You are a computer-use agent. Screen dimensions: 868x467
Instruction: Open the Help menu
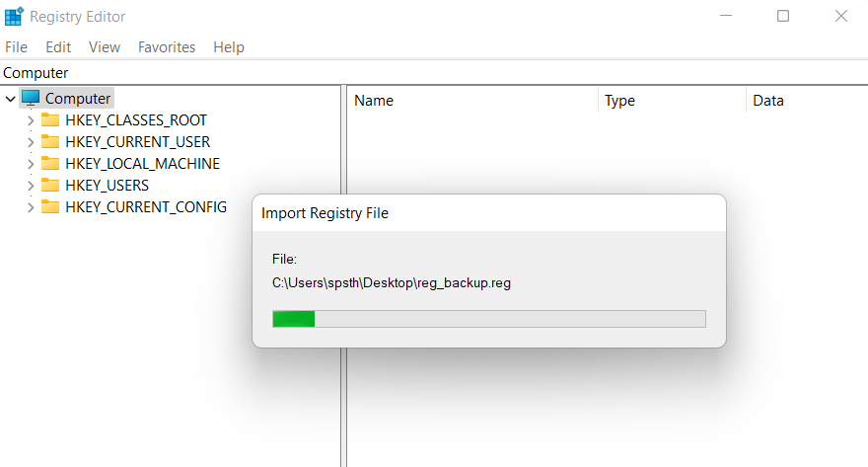229,47
